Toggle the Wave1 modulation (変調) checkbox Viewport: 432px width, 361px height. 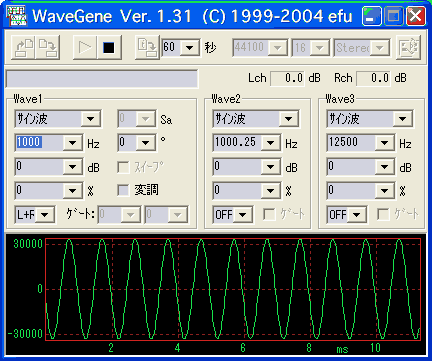(123, 190)
